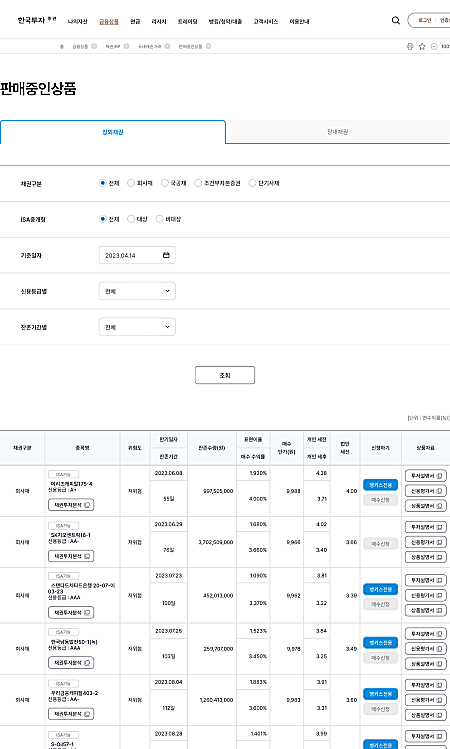Open the 트레이딩 menu
The width and height of the screenshot is (450, 749).
pyautogui.click(x=187, y=21)
